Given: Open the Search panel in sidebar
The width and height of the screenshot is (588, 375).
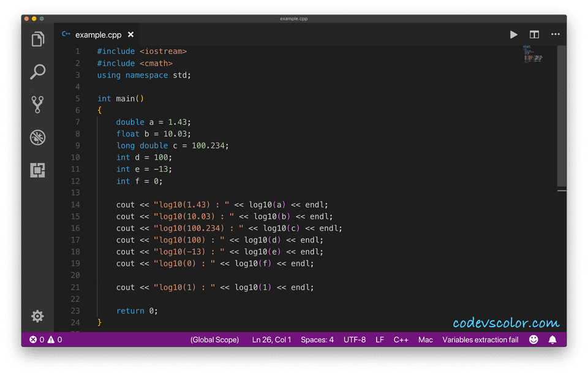Looking at the screenshot, I should pos(37,72).
